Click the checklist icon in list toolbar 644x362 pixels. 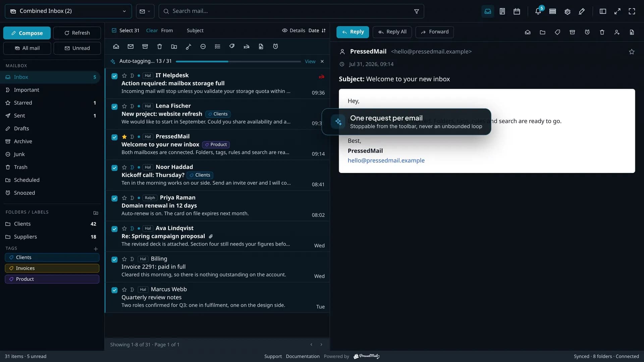pyautogui.click(x=217, y=47)
